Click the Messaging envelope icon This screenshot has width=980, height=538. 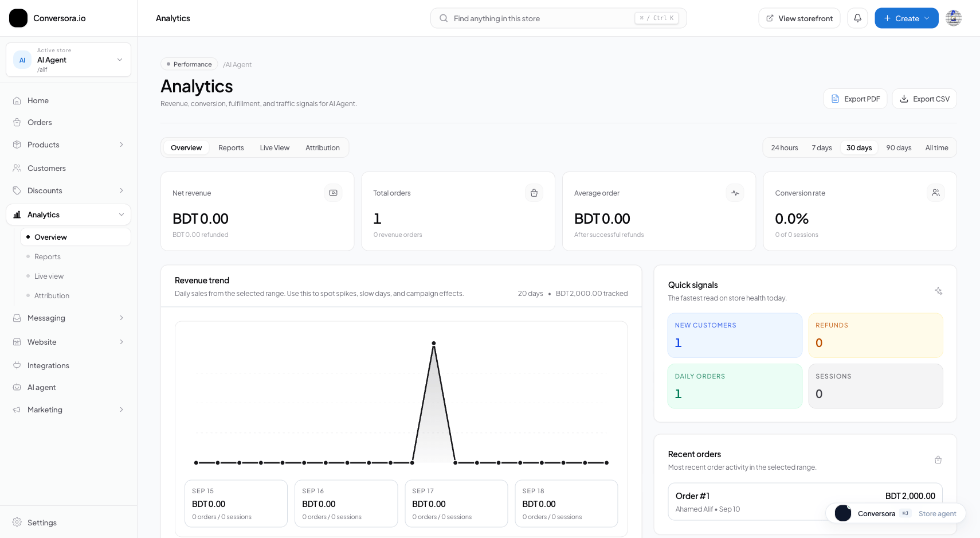[x=17, y=318]
